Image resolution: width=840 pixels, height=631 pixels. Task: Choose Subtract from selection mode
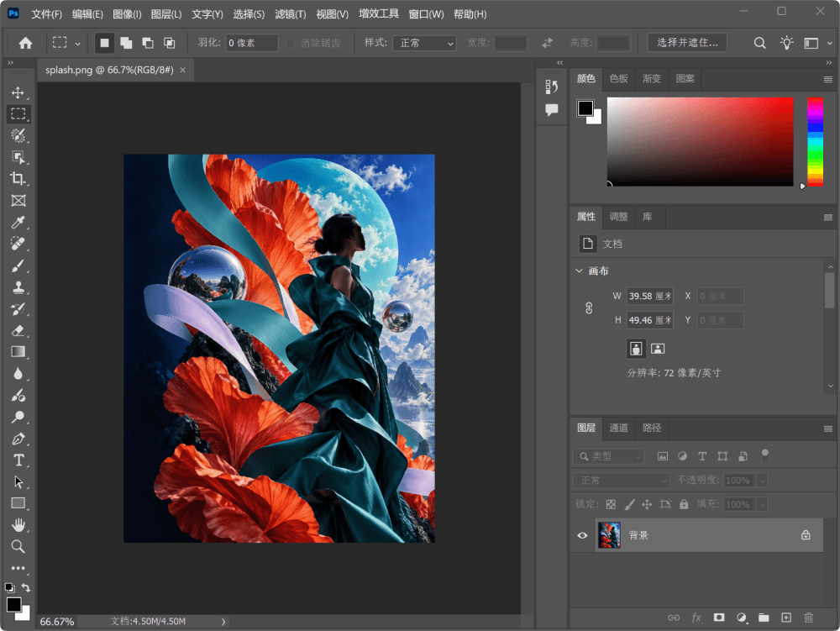pyautogui.click(x=148, y=43)
